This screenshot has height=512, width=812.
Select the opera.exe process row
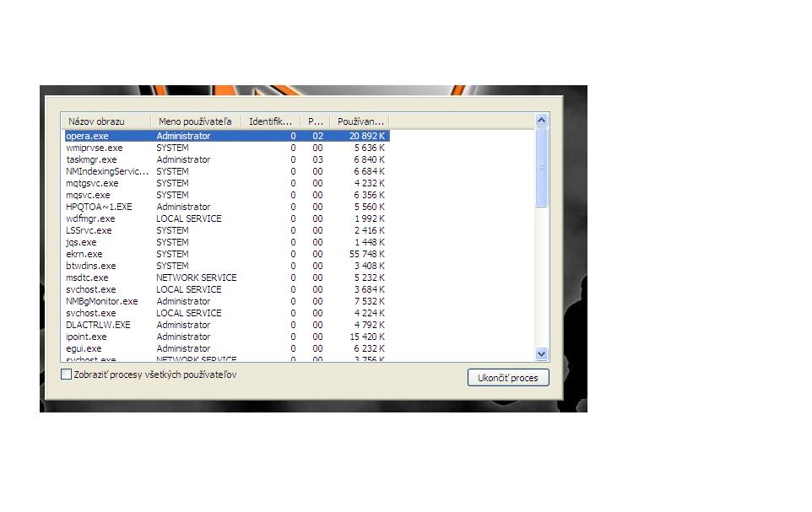click(x=88, y=136)
